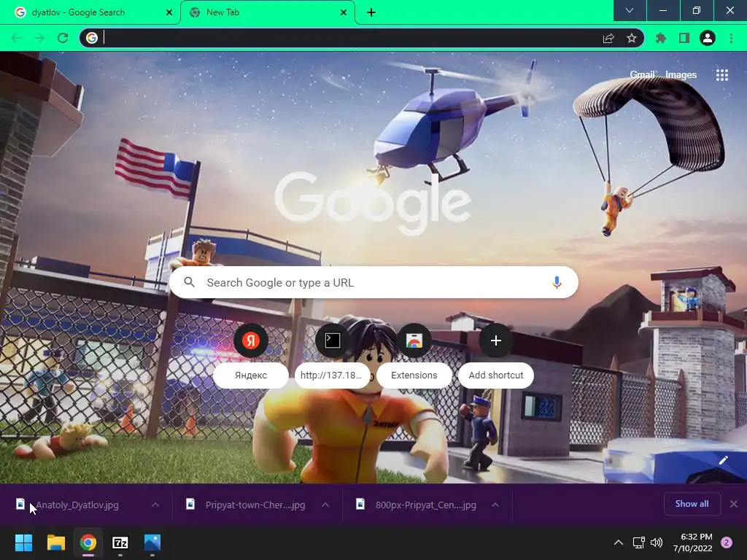Image resolution: width=747 pixels, height=560 pixels.
Task: Click the forward navigation arrow
Action: point(39,38)
